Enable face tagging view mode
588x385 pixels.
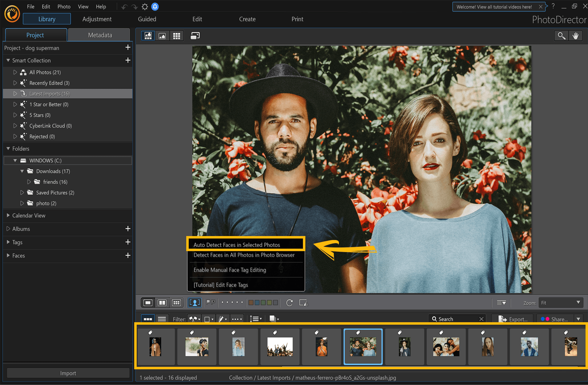click(x=195, y=303)
